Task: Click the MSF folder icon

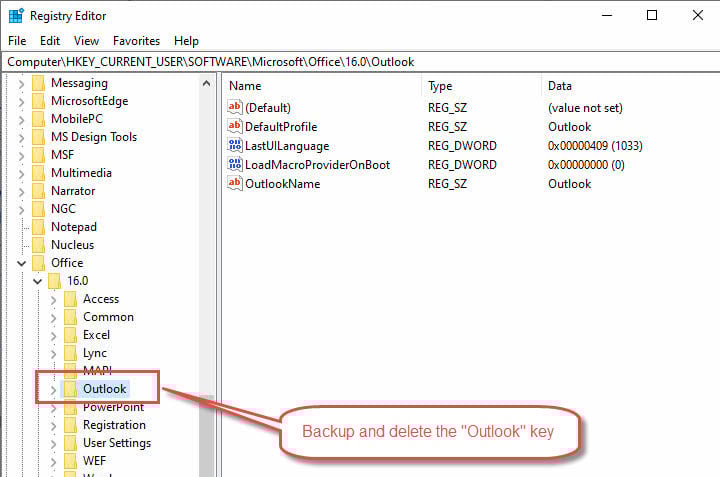Action: (x=39, y=155)
